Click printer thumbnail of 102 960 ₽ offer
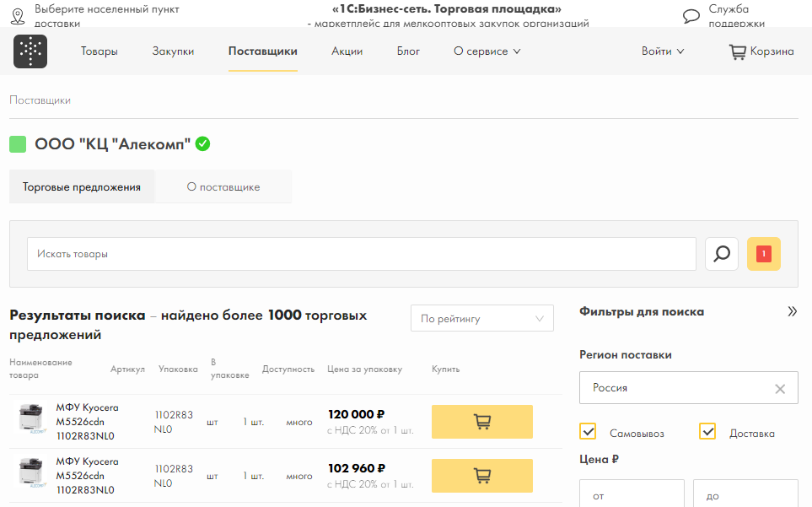 click(x=30, y=472)
